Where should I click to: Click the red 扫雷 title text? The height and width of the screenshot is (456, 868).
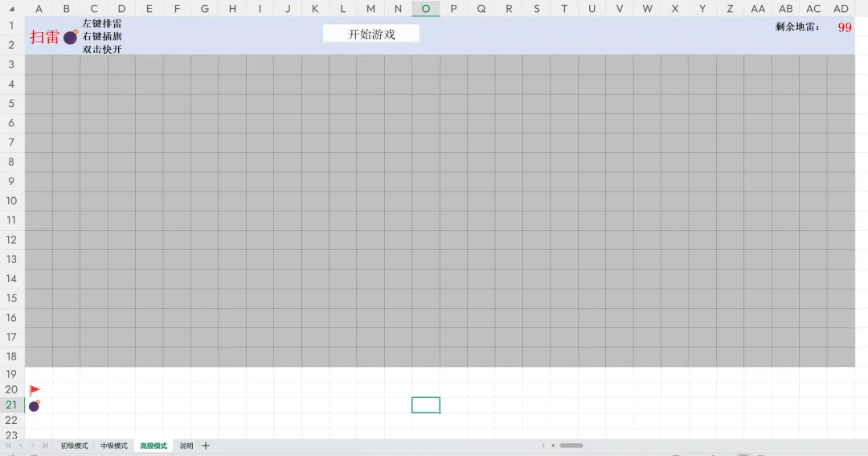click(45, 37)
